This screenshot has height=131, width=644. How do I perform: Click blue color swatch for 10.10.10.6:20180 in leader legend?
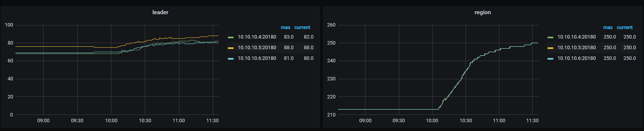click(231, 59)
